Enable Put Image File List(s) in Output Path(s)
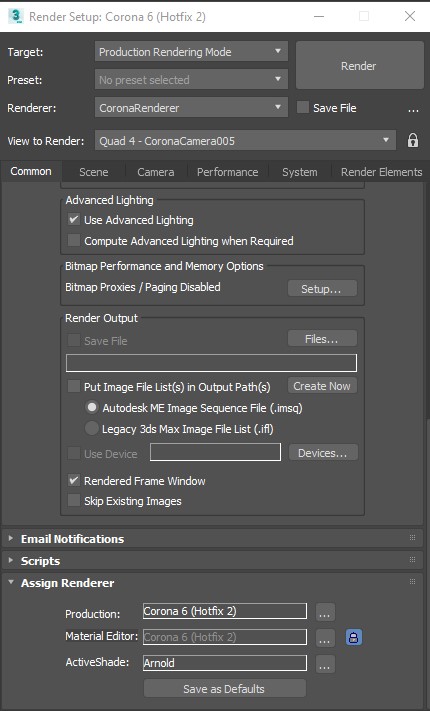Screen dimensions: 430x711 coord(73,387)
